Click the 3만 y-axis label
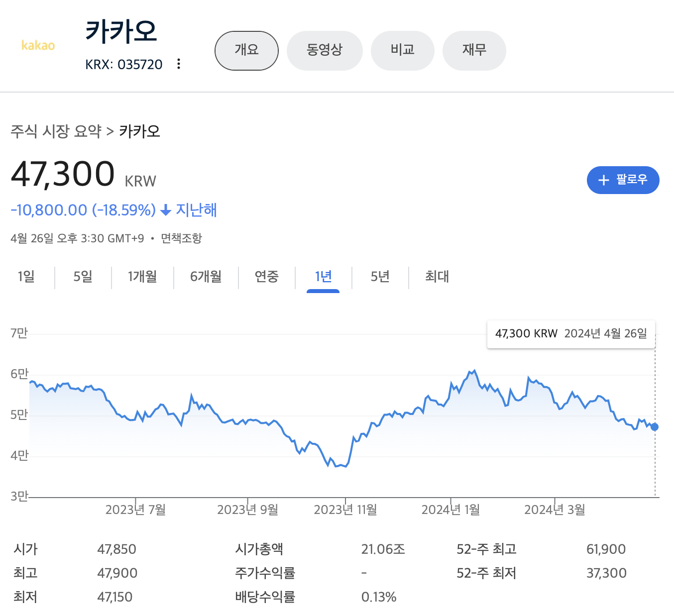 pyautogui.click(x=19, y=496)
